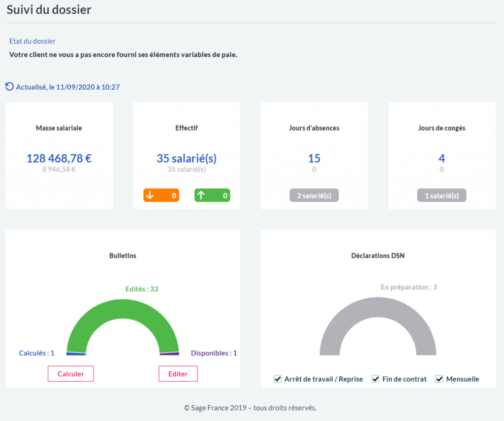Uncheck Arrêt de travail / Reprise checkbox
504x421 pixels.
[x=278, y=379]
